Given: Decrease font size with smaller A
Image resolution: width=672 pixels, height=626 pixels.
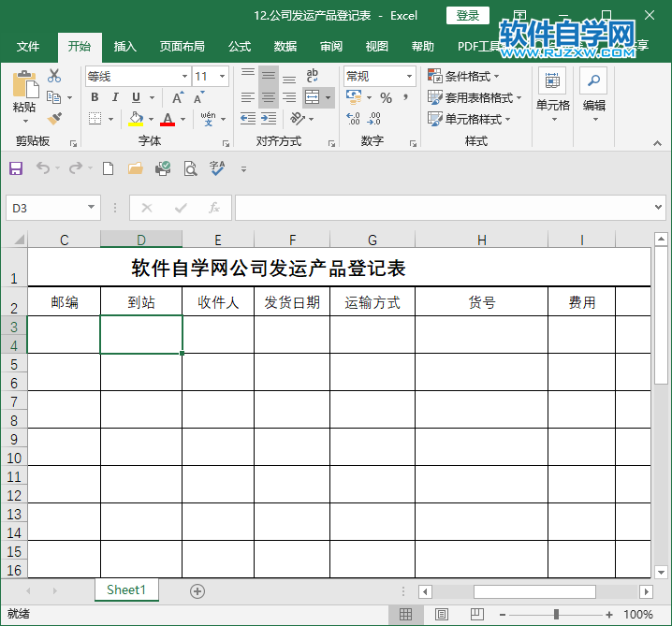Looking at the screenshot, I should pos(198,98).
